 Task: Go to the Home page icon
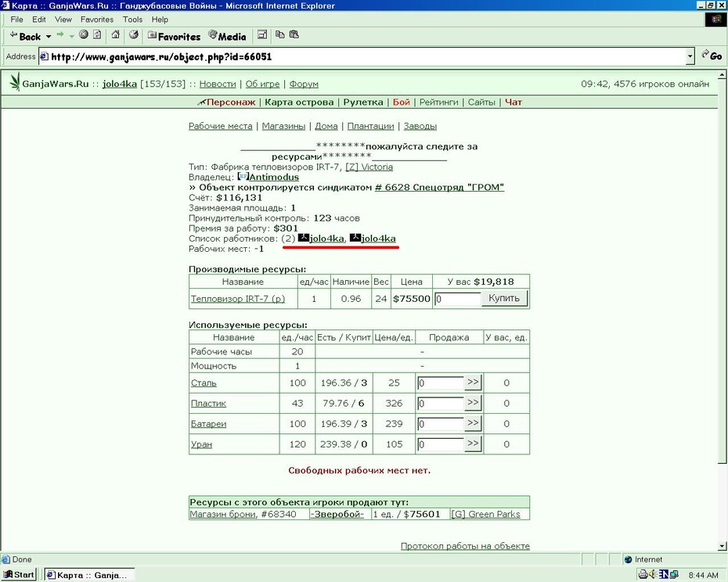tap(116, 34)
